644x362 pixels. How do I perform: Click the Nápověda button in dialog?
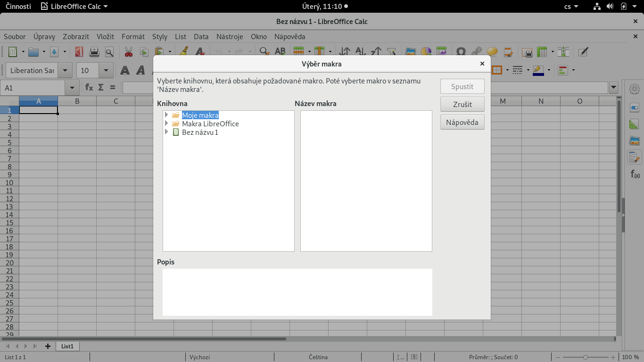pos(462,122)
